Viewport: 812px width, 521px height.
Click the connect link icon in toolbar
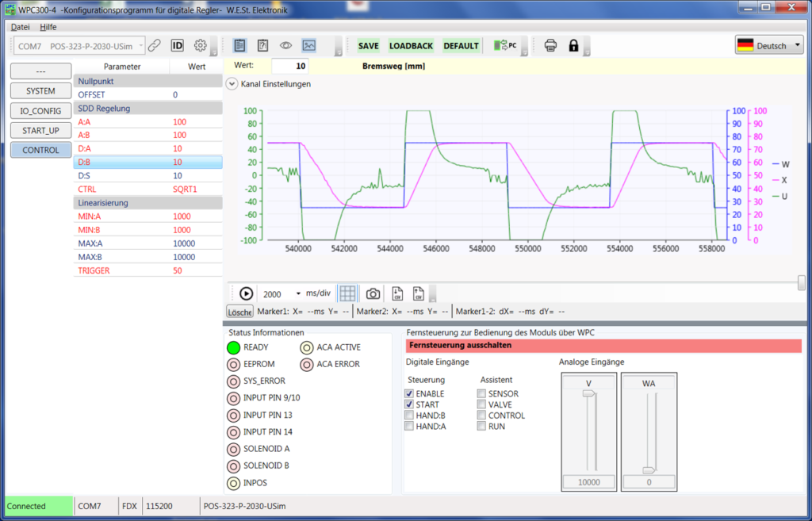(x=155, y=45)
